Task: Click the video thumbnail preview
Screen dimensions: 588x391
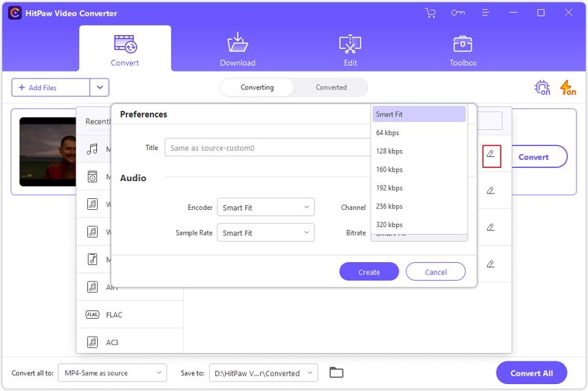Action: (47, 151)
